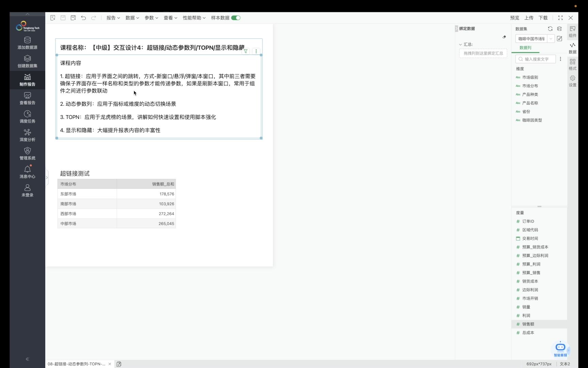Open the 参数 menu

[151, 18]
